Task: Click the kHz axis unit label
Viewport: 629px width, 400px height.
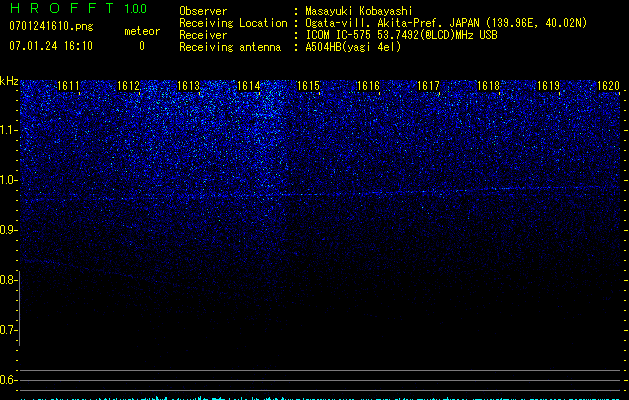Action: point(9,81)
